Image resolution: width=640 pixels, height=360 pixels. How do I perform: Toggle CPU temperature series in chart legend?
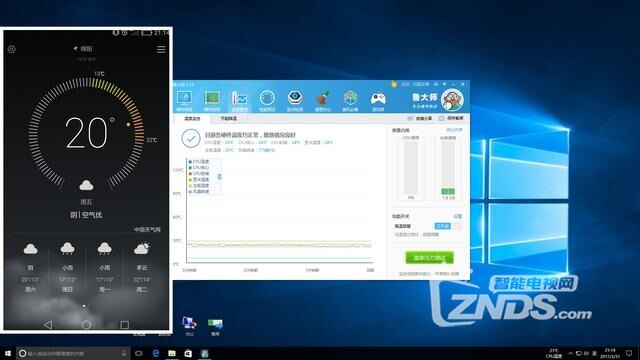pyautogui.click(x=199, y=162)
